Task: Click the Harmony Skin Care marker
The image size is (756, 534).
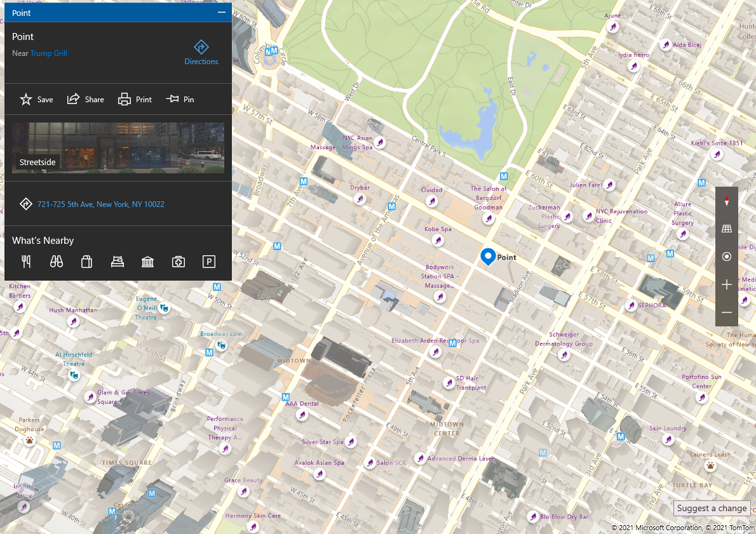Action: (253, 527)
